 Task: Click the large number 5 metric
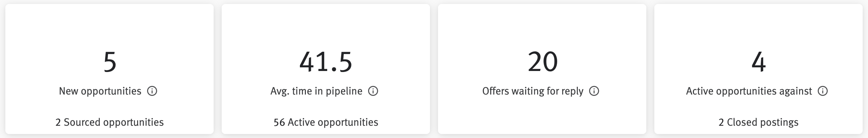pos(110,62)
